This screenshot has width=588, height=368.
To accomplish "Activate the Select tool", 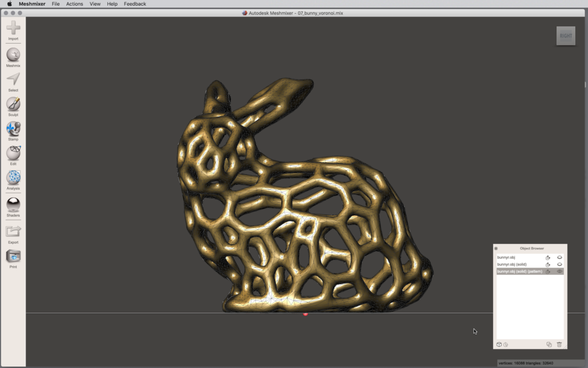I will (13, 79).
